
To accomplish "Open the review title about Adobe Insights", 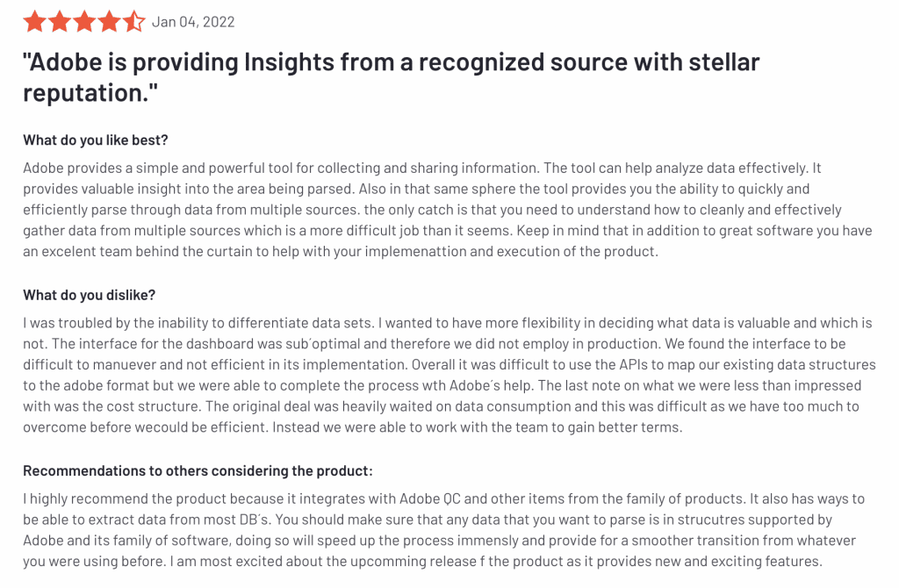I will pyautogui.click(x=391, y=63).
